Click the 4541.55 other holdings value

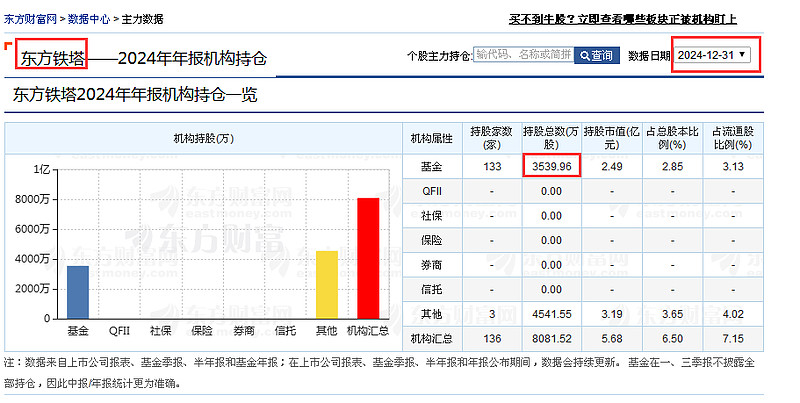click(x=552, y=314)
